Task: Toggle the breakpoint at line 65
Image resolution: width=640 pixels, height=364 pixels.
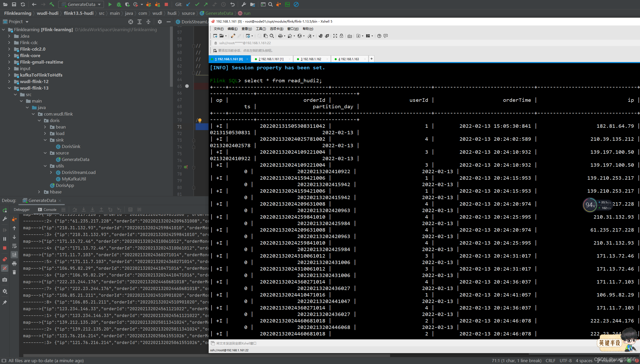Action: pos(187,86)
